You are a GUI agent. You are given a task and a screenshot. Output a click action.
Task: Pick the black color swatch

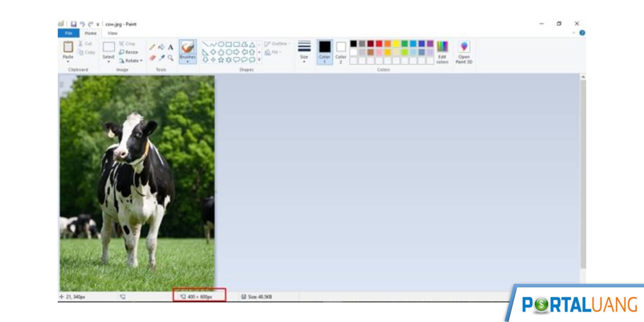click(x=353, y=44)
